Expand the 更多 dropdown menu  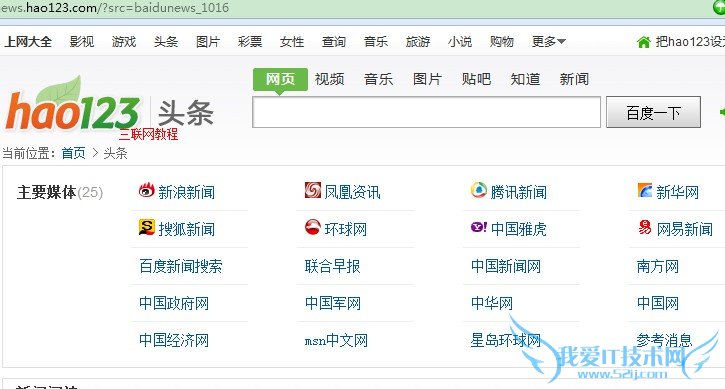click(x=548, y=42)
